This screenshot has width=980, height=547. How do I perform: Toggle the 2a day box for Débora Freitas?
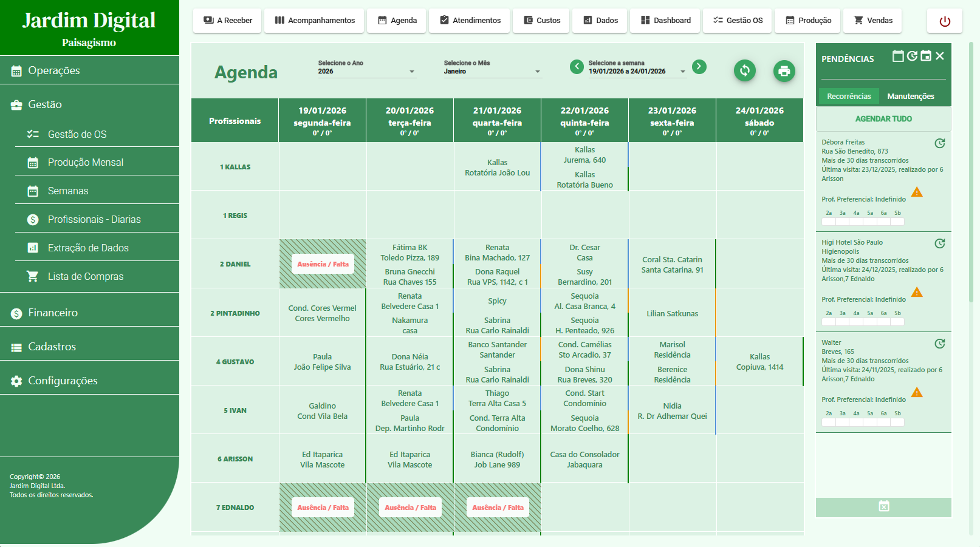click(829, 222)
